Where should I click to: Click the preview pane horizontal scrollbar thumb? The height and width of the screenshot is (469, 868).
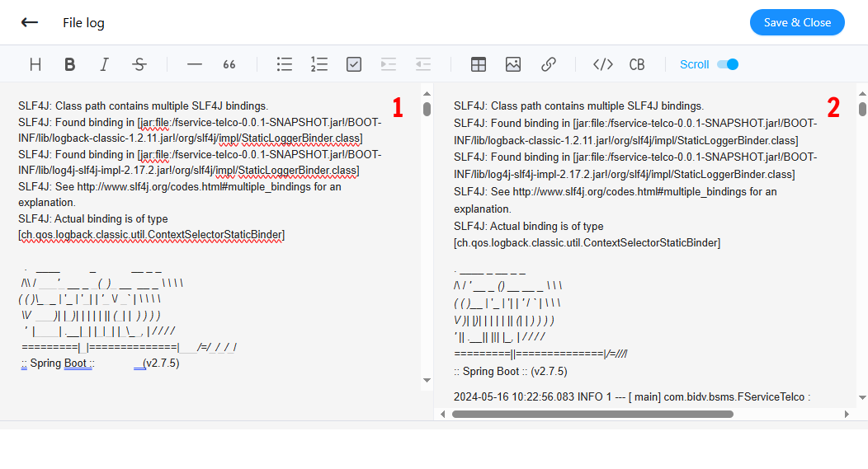click(x=593, y=415)
